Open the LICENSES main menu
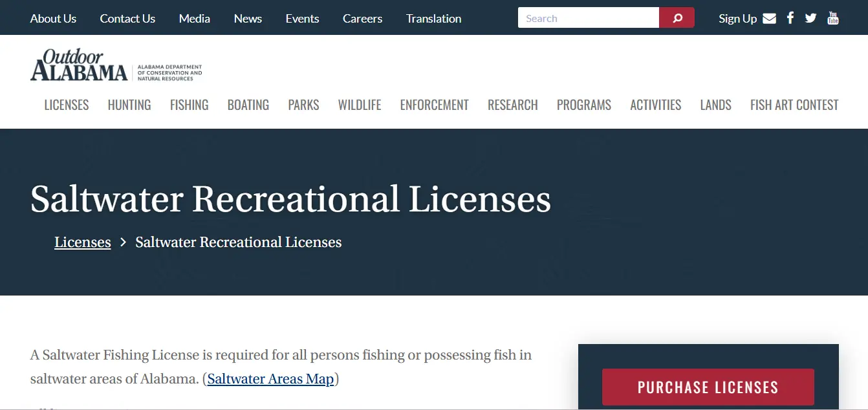Viewport: 868px width, 410px height. [x=67, y=105]
